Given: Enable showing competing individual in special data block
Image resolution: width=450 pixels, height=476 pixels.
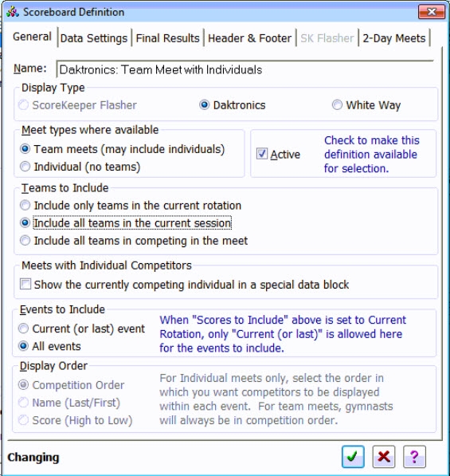Looking at the screenshot, I should pyautogui.click(x=184, y=285).
